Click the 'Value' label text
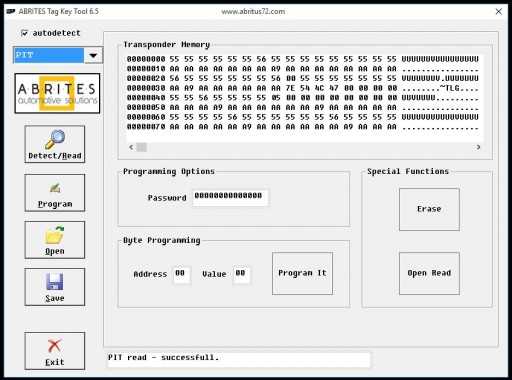 tap(214, 274)
